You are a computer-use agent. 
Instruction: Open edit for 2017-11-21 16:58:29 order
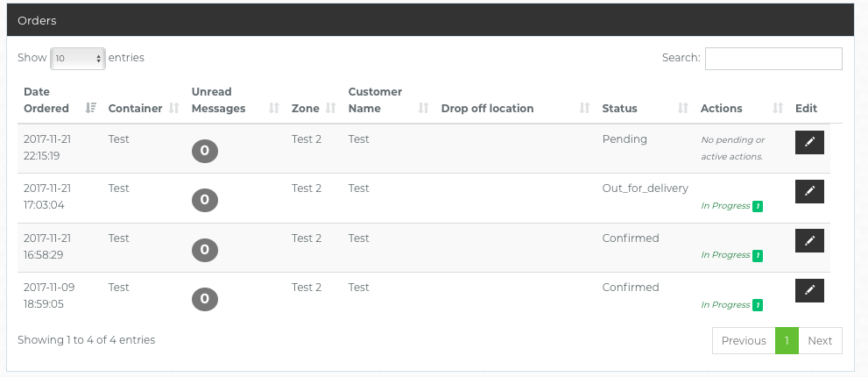coord(809,240)
